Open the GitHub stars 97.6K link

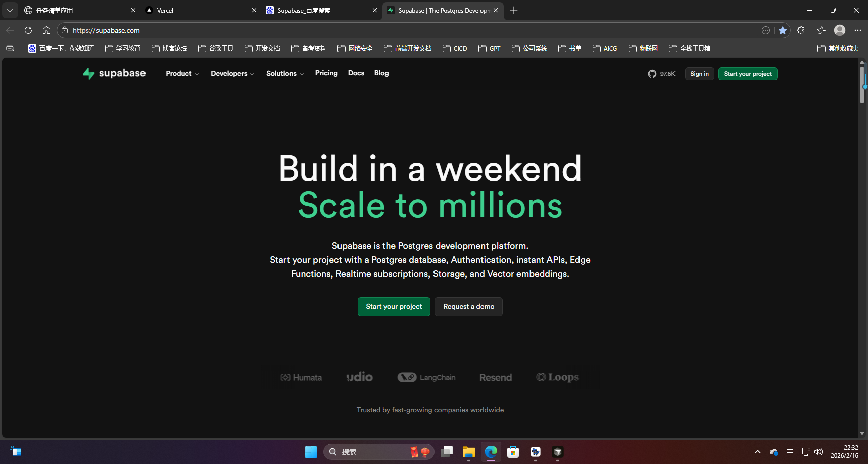point(662,74)
